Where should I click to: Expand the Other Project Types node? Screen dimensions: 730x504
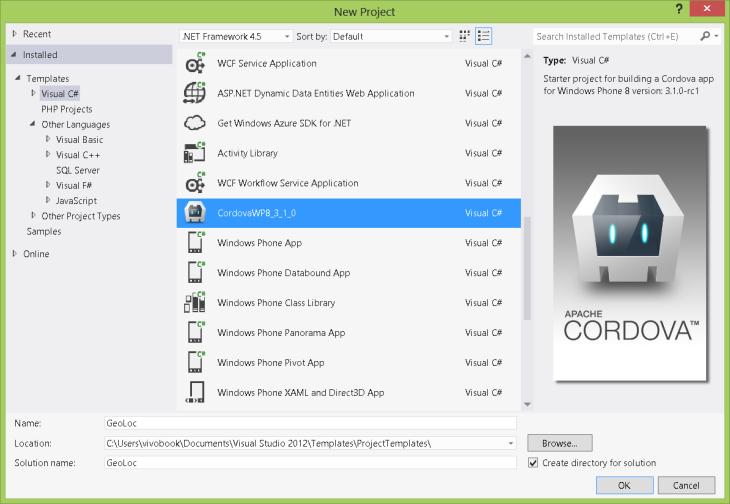click(33, 215)
